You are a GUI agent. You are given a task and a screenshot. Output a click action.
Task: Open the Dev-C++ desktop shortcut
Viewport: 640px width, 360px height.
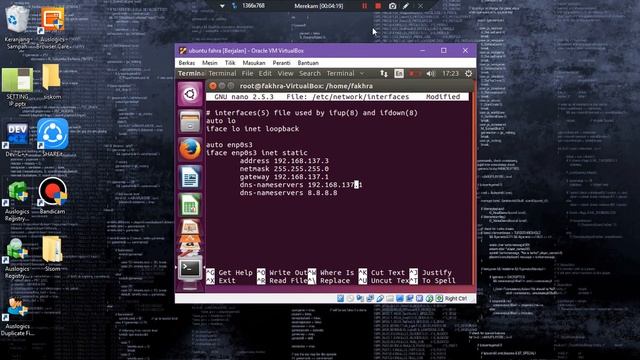(x=17, y=140)
